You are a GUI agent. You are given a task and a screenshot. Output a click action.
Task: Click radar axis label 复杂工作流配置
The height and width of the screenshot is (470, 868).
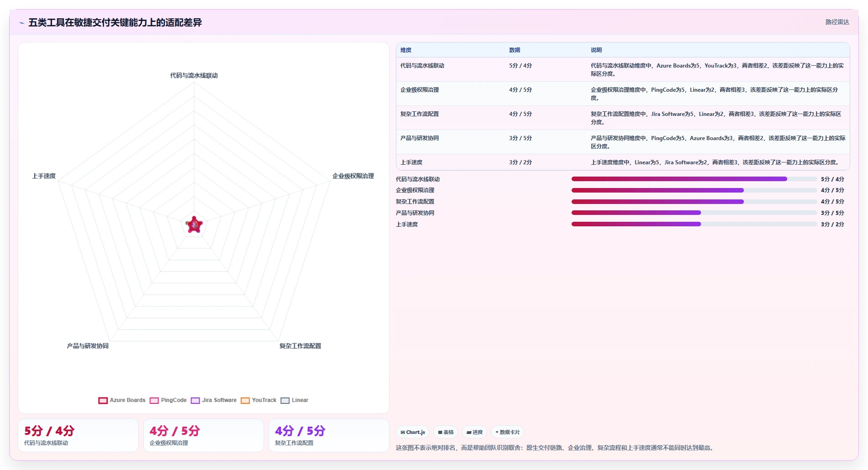point(300,346)
